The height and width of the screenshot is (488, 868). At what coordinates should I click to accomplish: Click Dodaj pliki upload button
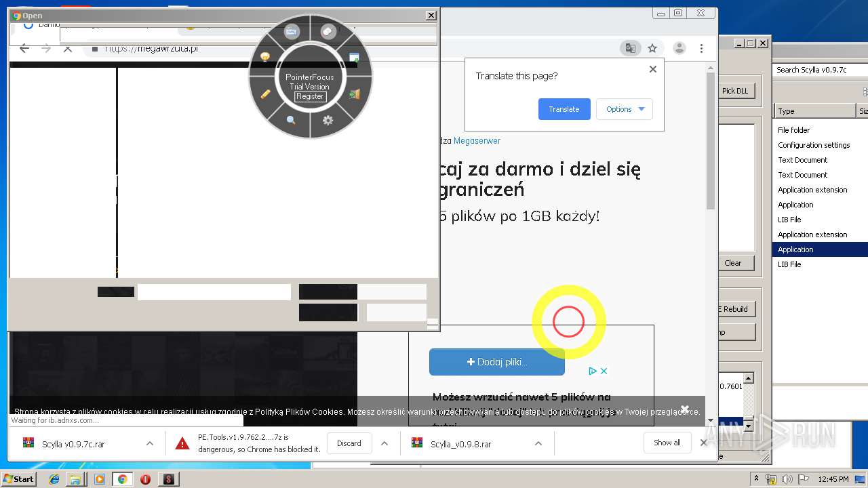tap(497, 362)
